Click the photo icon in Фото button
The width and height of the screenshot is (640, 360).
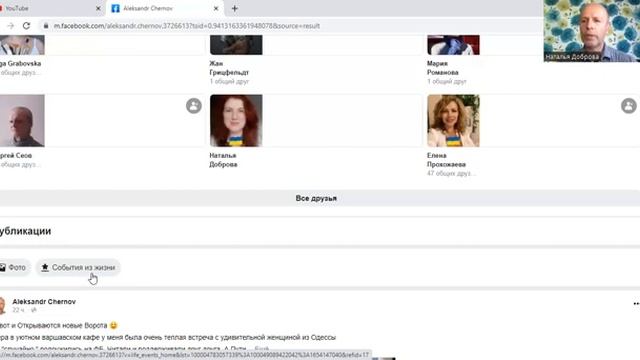2,267
